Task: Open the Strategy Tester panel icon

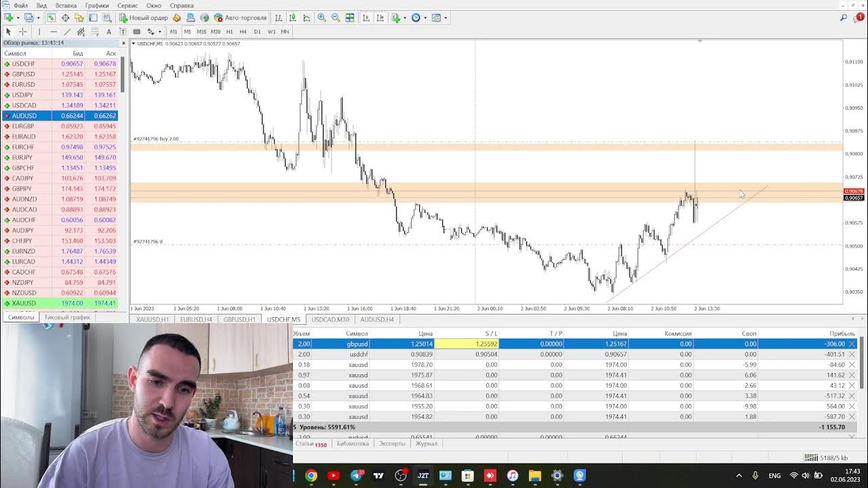Action: (106, 18)
